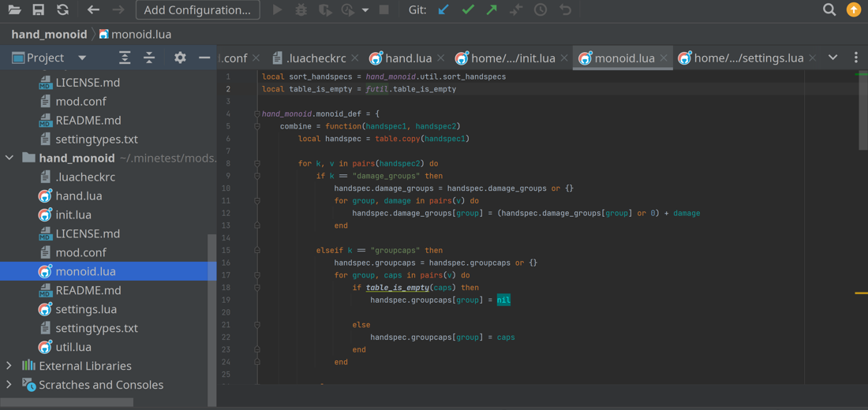Open settings.lua in the project tree

[x=86, y=309]
